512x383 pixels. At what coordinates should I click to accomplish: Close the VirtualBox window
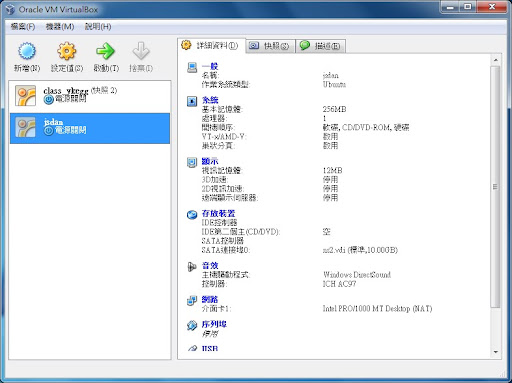click(492, 7)
